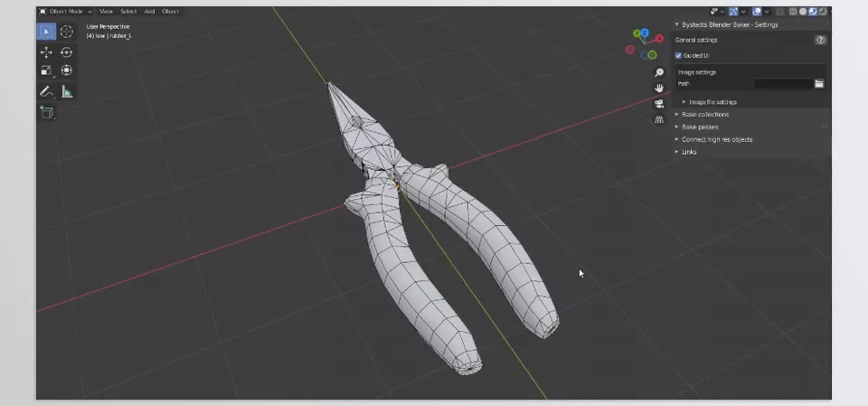Open the help question mark button
The height and width of the screenshot is (406, 868).
click(821, 40)
